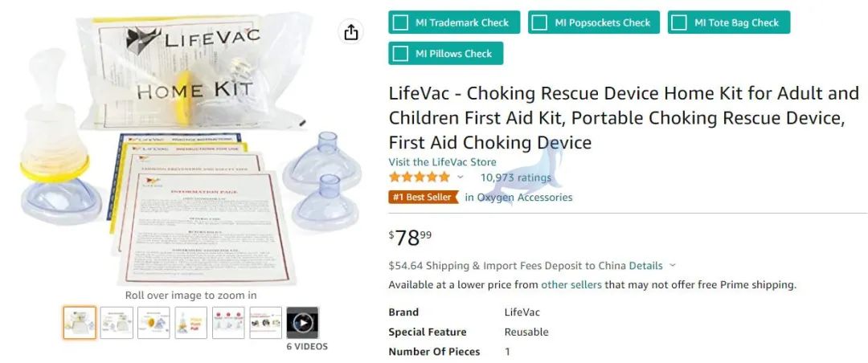The height and width of the screenshot is (363, 868).
Task: Select the first product image thumbnail
Action: (x=80, y=323)
